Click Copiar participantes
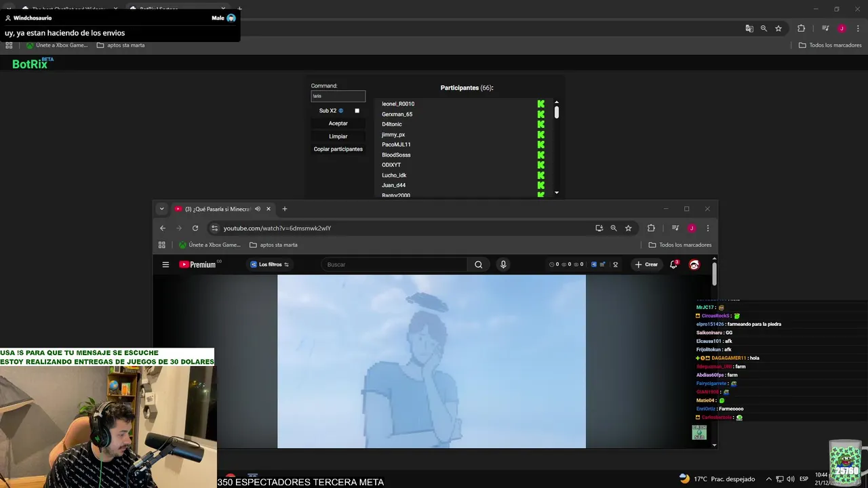868x488 pixels. 338,149
